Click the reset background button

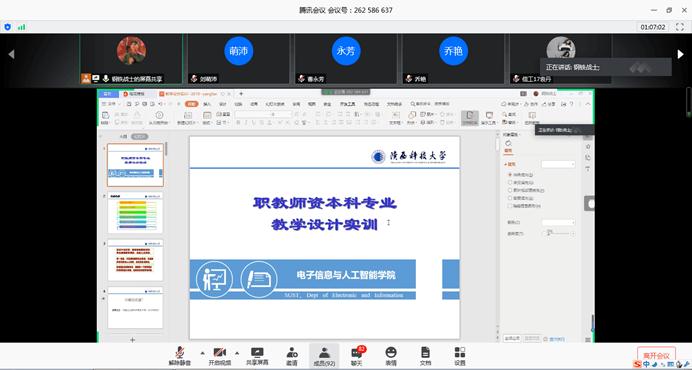pos(532,338)
